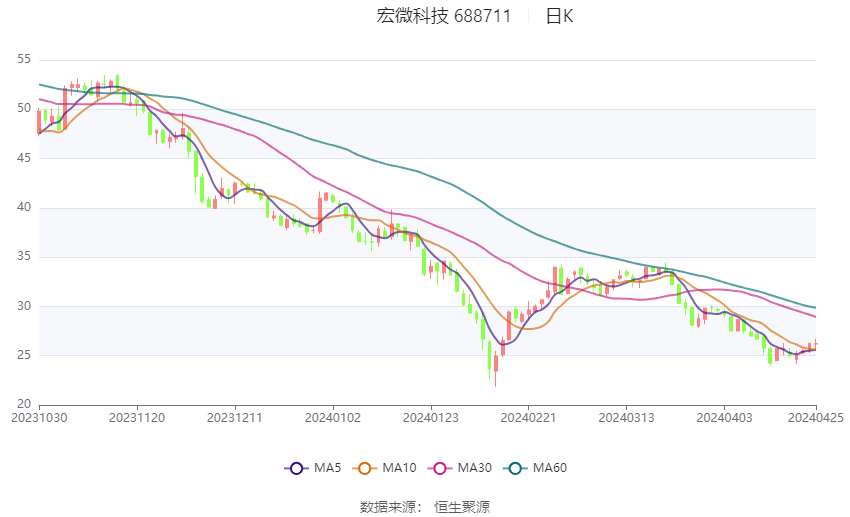Image resolution: width=850 pixels, height=517 pixels.
Task: Select the 20240425 date axis label
Action: (x=815, y=418)
